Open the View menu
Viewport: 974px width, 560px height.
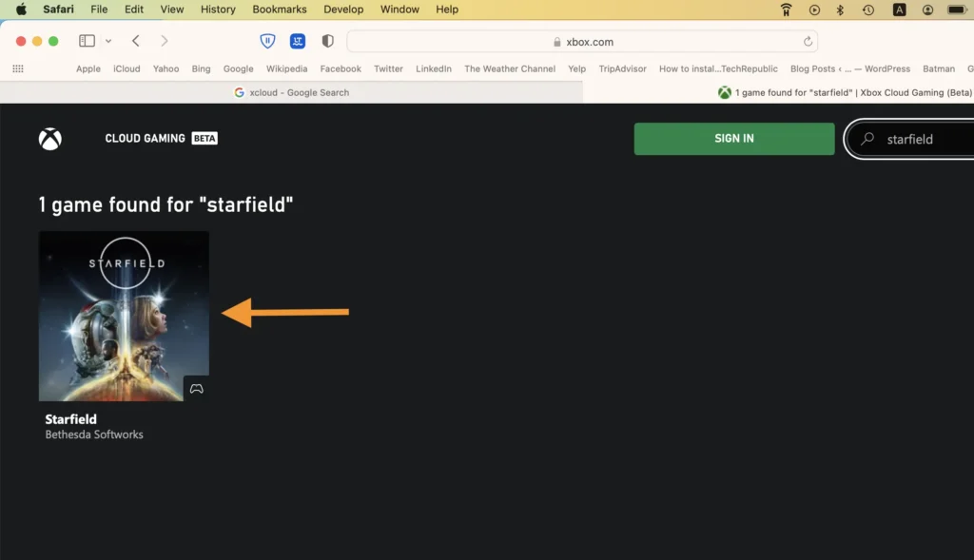click(x=172, y=10)
